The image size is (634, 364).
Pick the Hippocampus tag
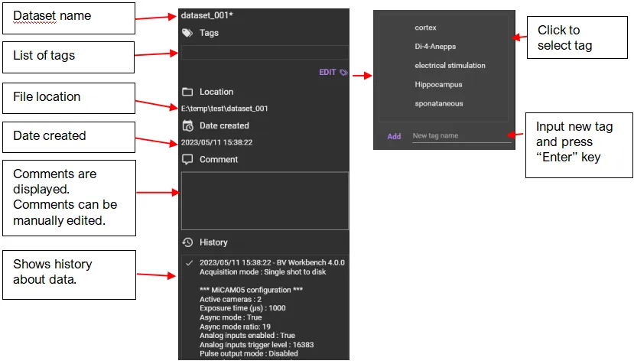click(x=438, y=85)
